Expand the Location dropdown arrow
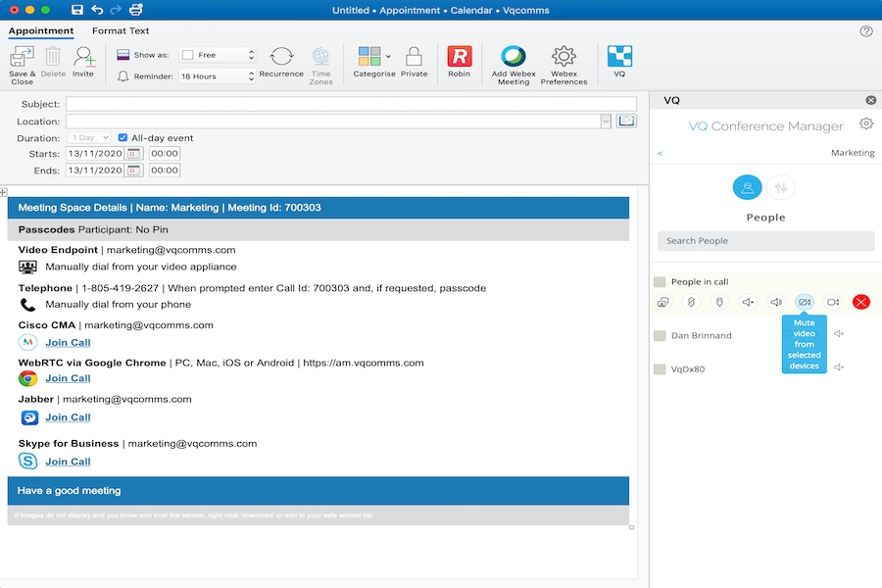 [x=606, y=121]
